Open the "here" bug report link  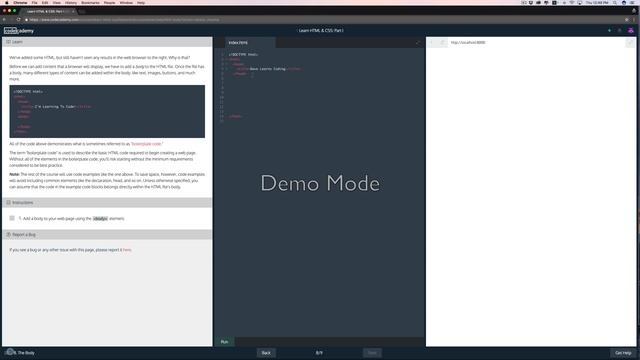coord(127,249)
